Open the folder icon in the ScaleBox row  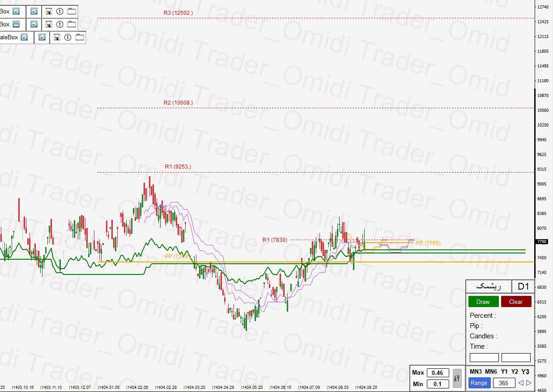click(x=80, y=38)
